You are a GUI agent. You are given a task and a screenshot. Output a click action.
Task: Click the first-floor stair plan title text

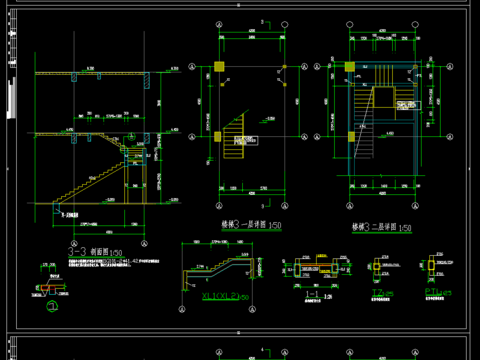251,225
